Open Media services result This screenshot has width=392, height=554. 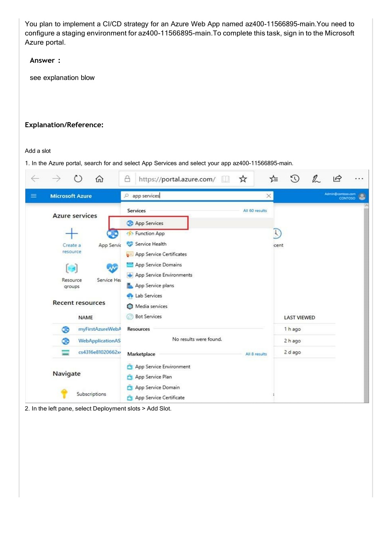[x=151, y=306]
